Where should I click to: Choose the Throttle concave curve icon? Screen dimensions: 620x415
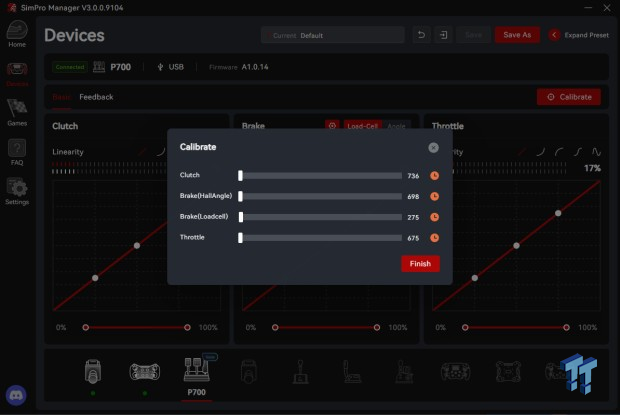tap(541, 152)
